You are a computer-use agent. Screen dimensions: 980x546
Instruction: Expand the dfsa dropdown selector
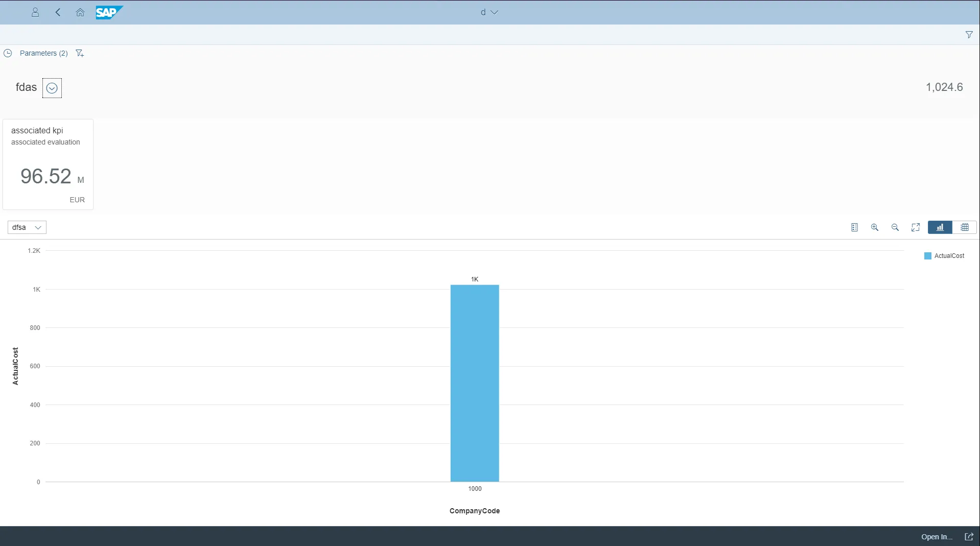[27, 227]
